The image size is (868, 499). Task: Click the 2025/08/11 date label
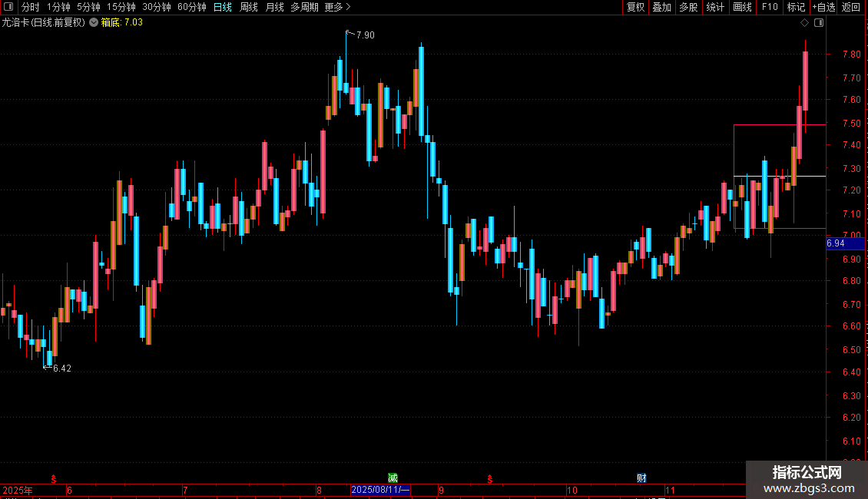(x=380, y=490)
